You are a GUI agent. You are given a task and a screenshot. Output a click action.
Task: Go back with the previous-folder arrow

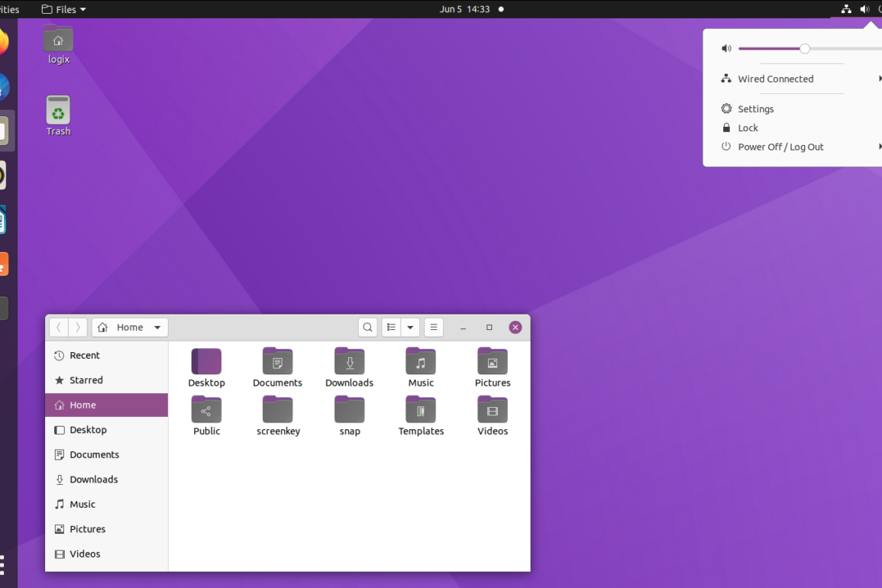(59, 328)
